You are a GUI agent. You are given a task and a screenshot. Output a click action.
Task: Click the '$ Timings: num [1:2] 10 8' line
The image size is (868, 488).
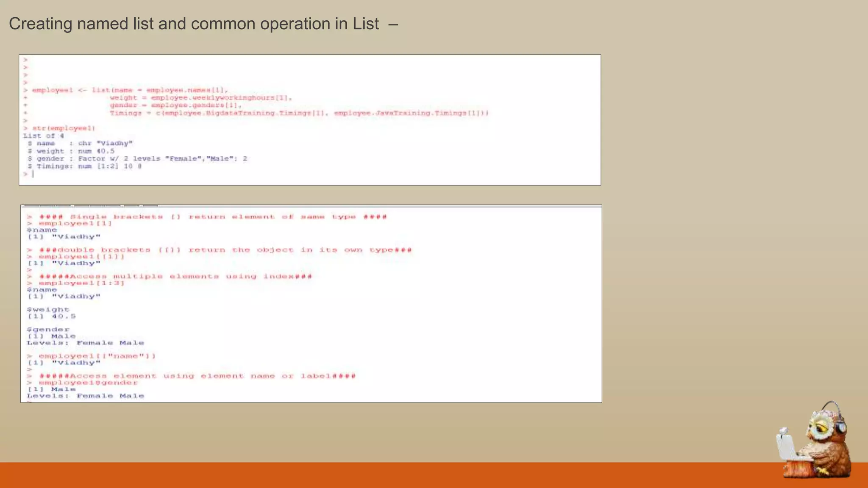(84, 166)
